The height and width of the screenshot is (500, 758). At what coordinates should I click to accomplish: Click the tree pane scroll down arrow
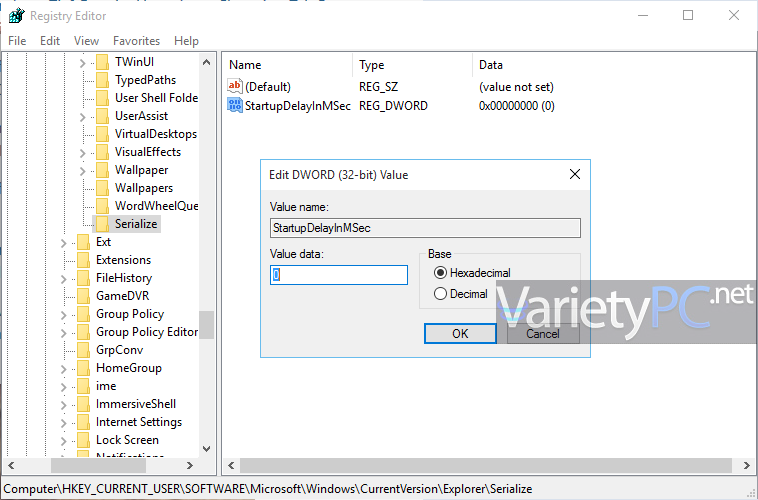coord(206,449)
